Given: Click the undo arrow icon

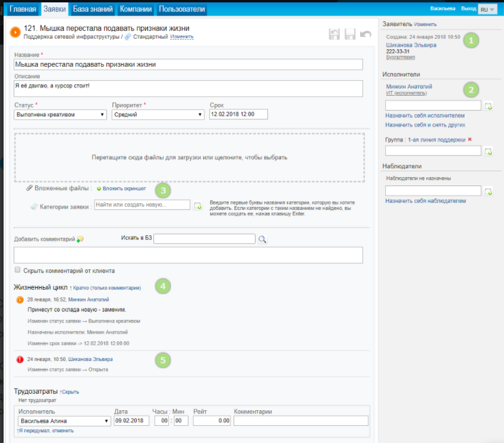Looking at the screenshot, I should [366, 34].
